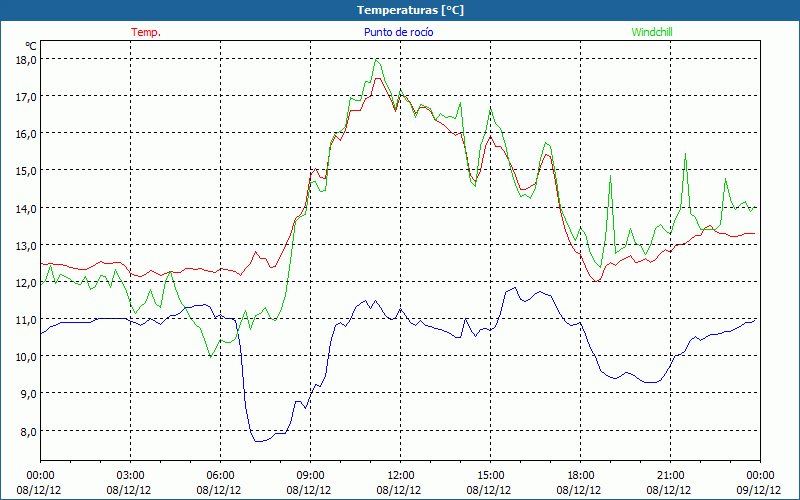Click the 18:00 time axis label
800x500 pixels.
[x=581, y=476]
